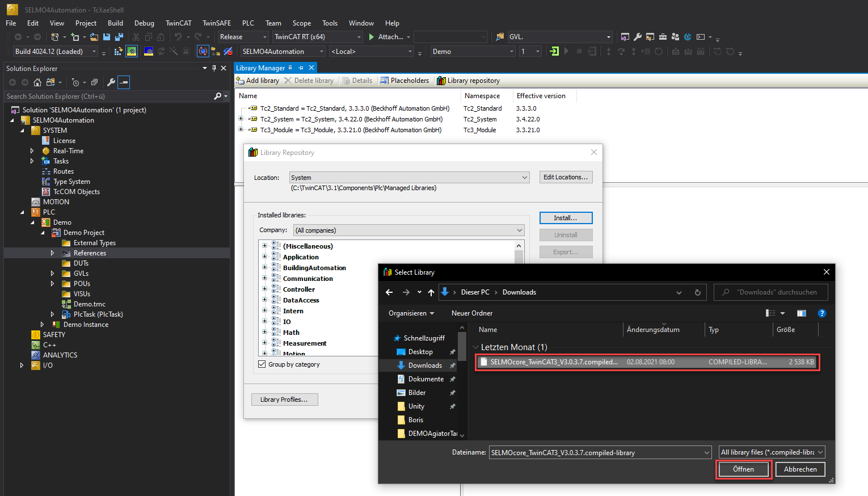Click the Home icon in Solution Explorer
Screen dimensions: 868x496
(x=37, y=82)
